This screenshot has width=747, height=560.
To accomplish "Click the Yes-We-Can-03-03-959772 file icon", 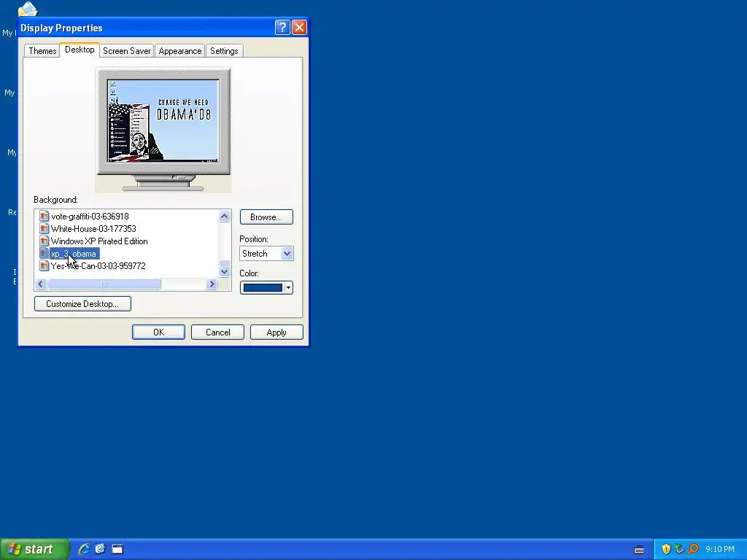I will (x=44, y=265).
